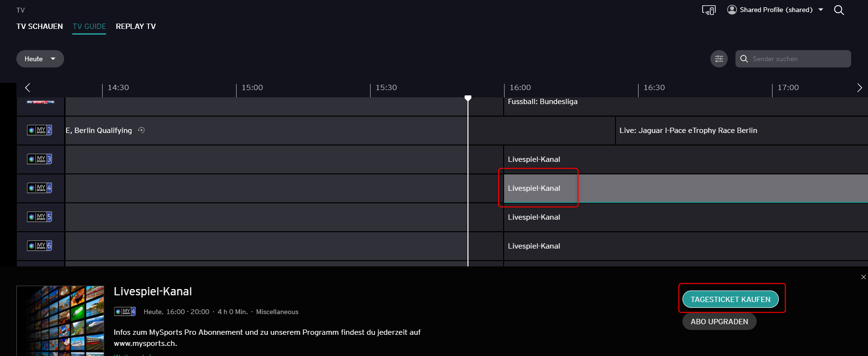Click the ABO UPGRADEN button
Screen dimensions: 868x356
tap(719, 321)
